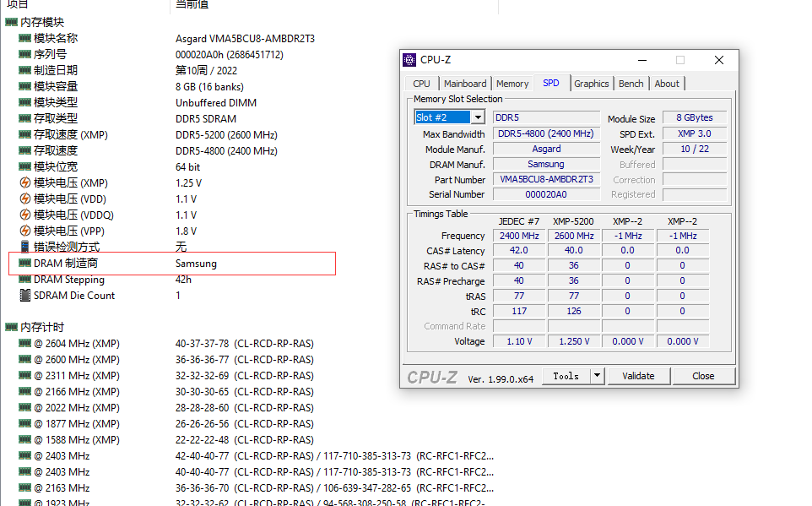Click the 当前值 column header
The width and height of the screenshot is (812, 506).
192,4
